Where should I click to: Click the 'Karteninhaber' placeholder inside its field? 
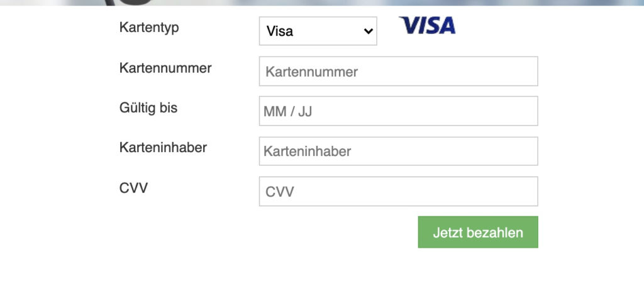307,152
